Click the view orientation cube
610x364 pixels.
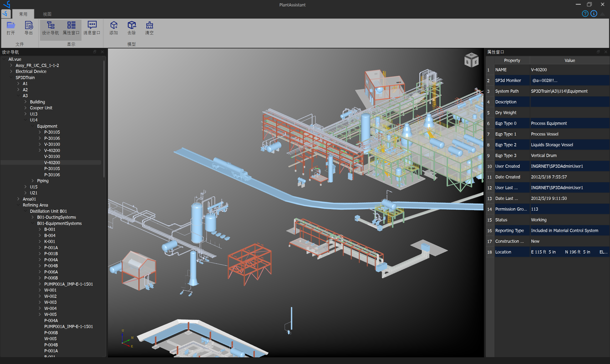pyautogui.click(x=471, y=60)
